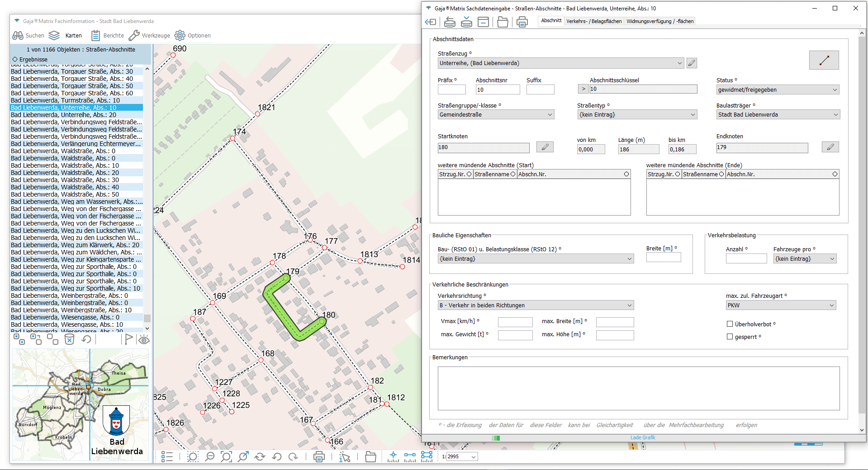The height and width of the screenshot is (470, 868).
Task: Enable the Überholverbot checkbox
Action: tap(730, 324)
